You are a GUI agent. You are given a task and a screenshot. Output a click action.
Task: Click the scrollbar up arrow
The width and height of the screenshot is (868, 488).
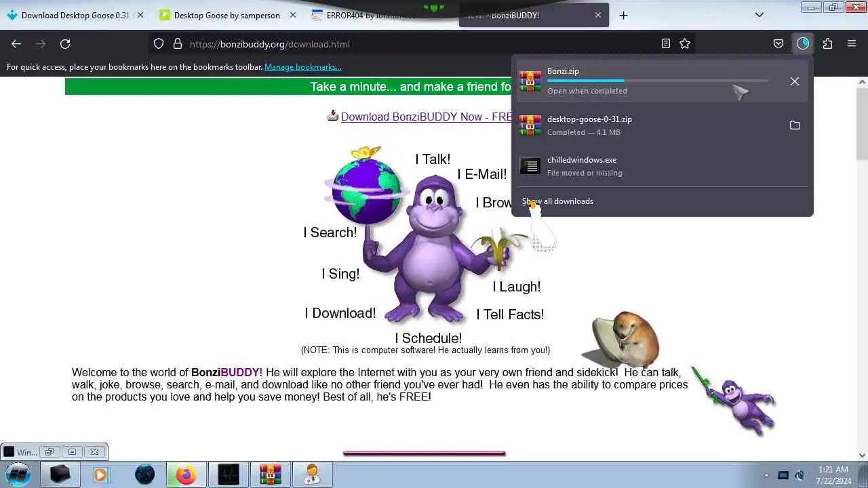(862, 81)
